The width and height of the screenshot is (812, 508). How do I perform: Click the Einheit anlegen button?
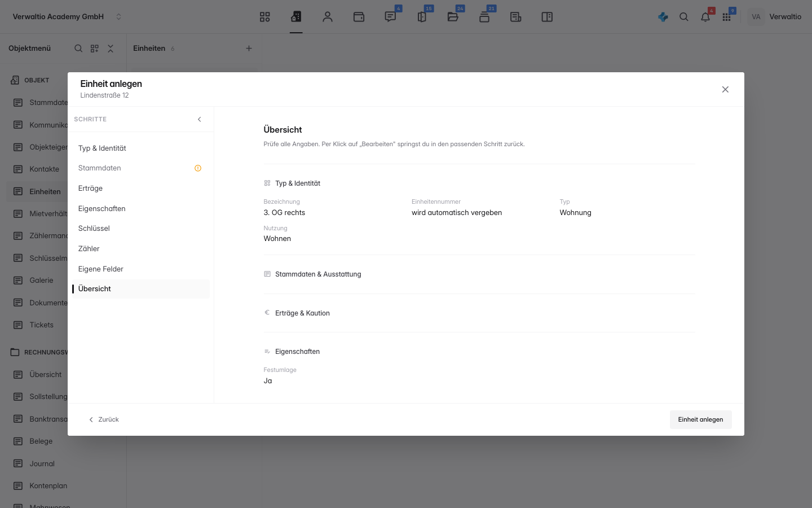pos(700,419)
